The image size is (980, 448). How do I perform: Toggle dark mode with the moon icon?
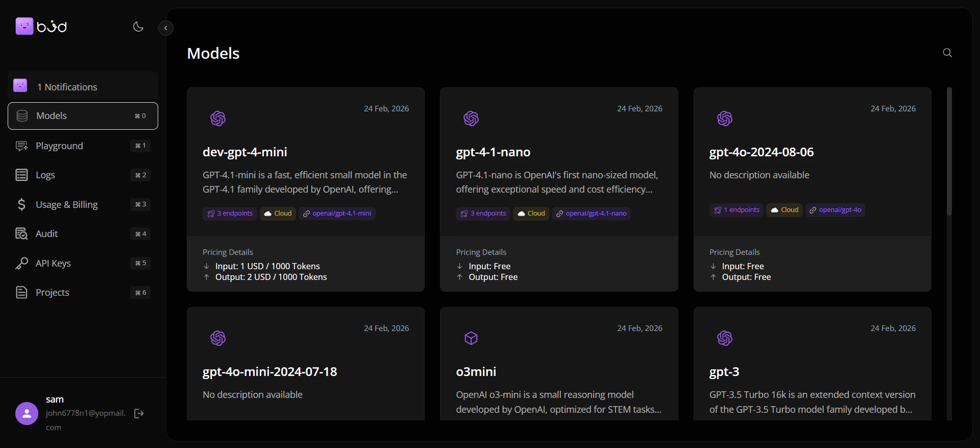coord(138,27)
